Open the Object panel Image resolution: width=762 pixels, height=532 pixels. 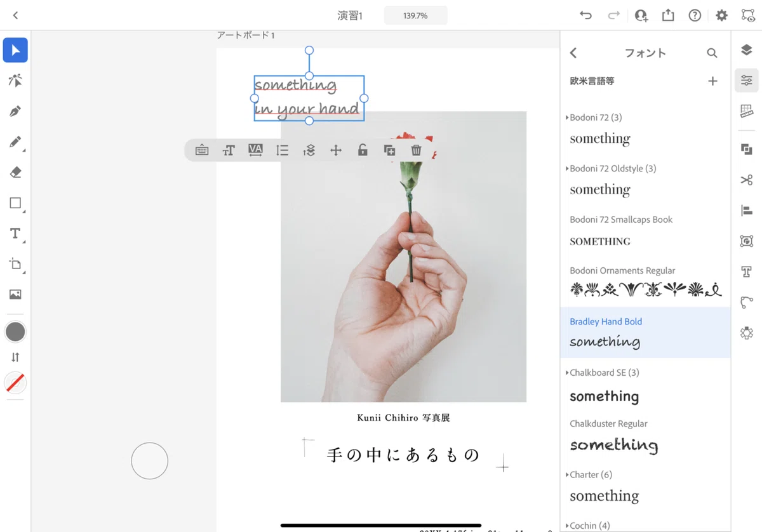(x=747, y=241)
